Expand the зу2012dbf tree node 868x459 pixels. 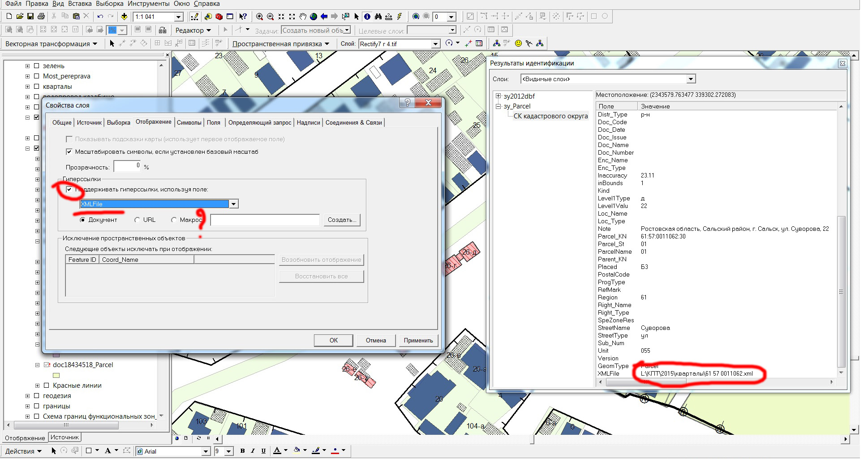498,96
